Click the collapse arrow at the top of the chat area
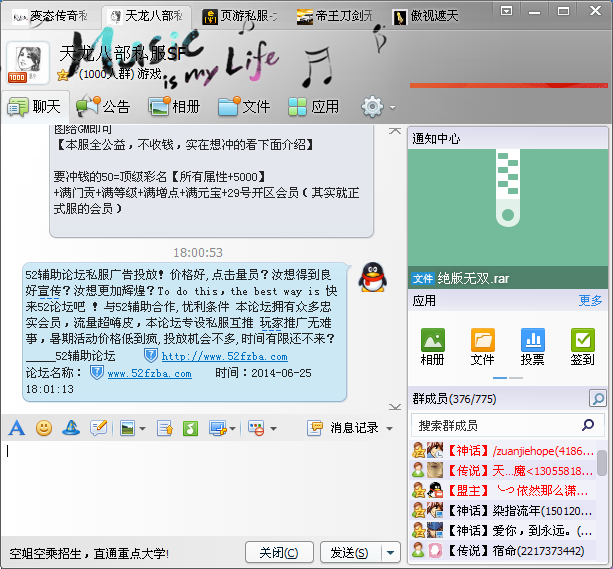 coord(395,131)
